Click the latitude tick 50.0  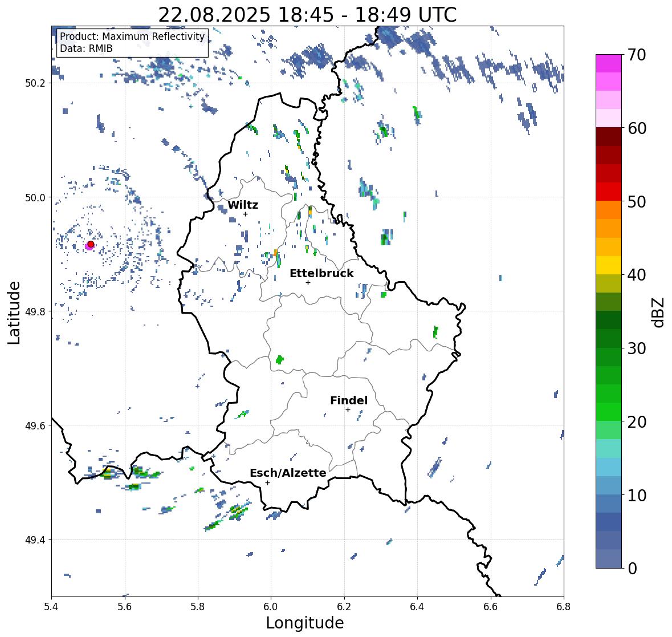pos(36,198)
